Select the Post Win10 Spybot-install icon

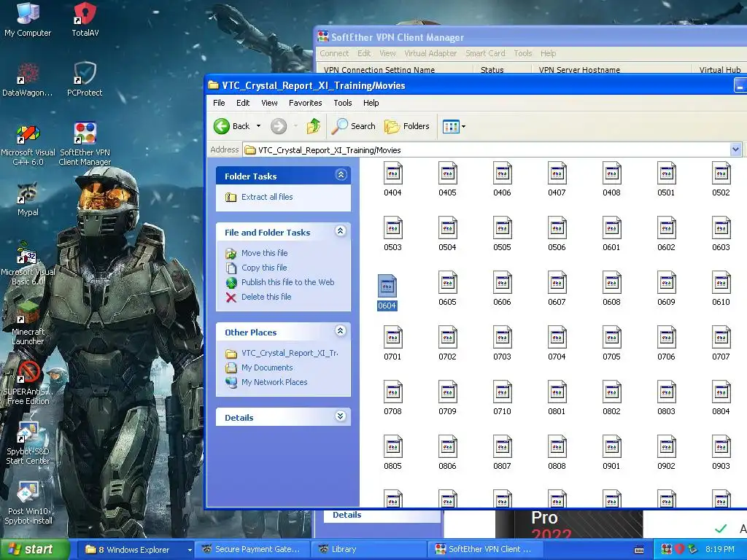pyautogui.click(x=28, y=502)
